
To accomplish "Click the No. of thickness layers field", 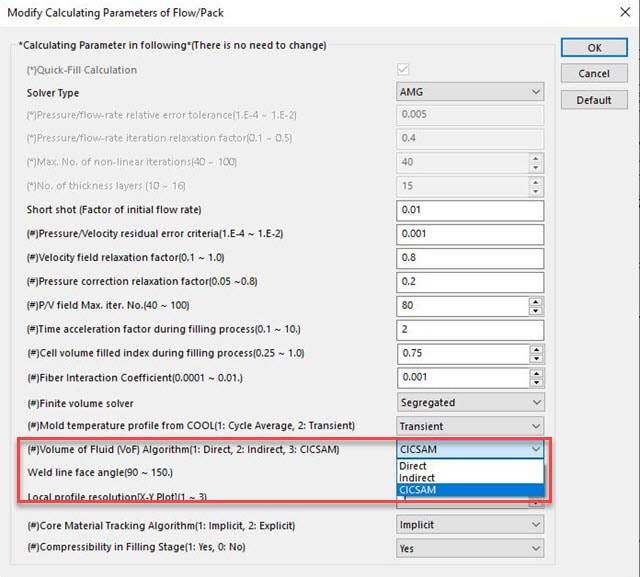I will pos(462,186).
